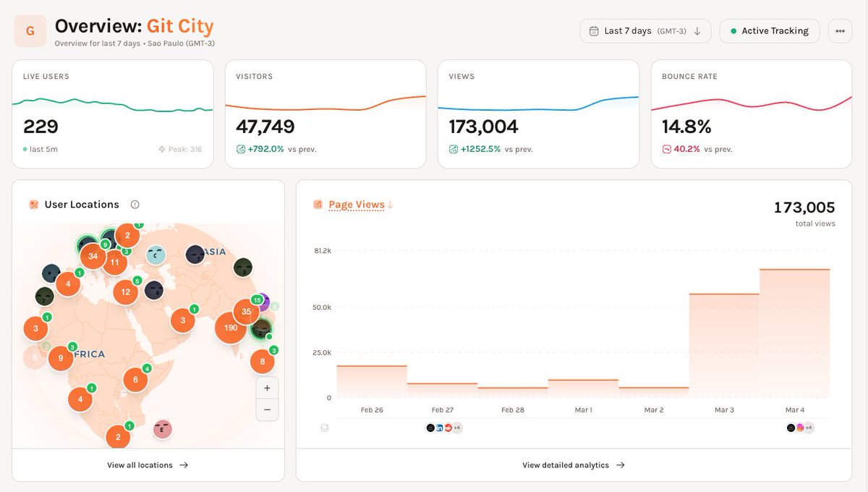Click the Live Users green sparkline

pyautogui.click(x=113, y=104)
